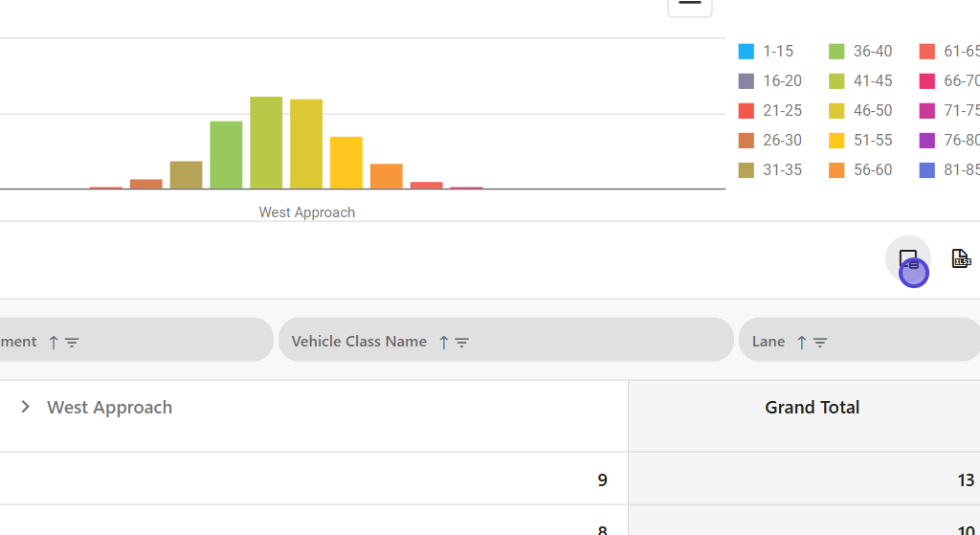
Task: Sort the Lane field ascending arrow
Action: click(802, 342)
